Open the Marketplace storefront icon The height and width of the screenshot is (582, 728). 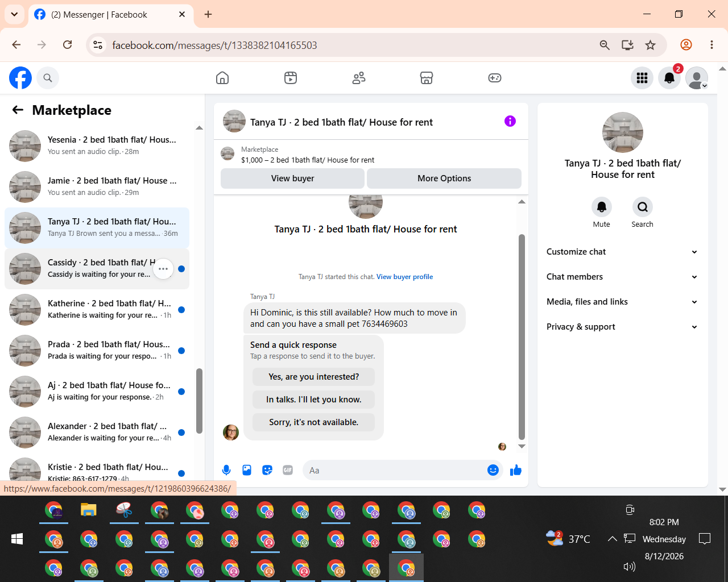click(427, 78)
